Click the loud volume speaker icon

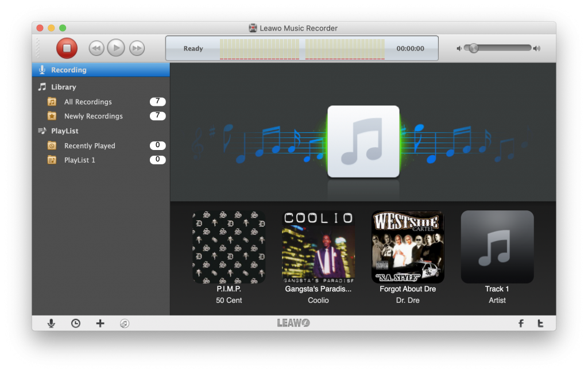(537, 48)
